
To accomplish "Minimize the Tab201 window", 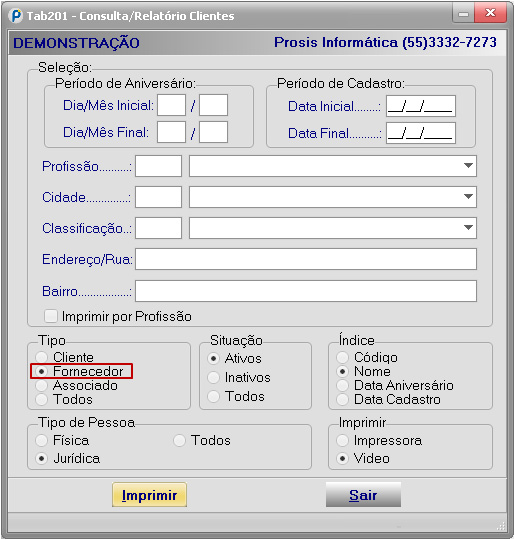I will [463, 14].
